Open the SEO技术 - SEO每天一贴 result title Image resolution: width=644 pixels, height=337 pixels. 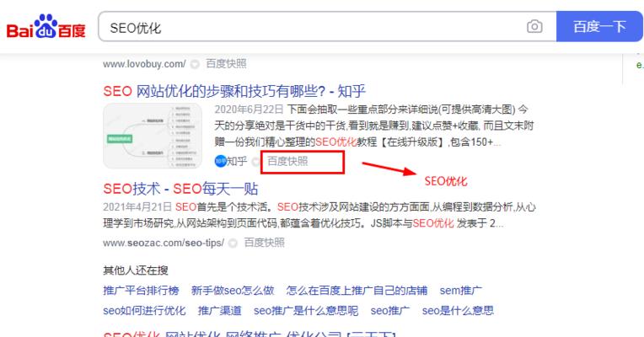(x=180, y=189)
